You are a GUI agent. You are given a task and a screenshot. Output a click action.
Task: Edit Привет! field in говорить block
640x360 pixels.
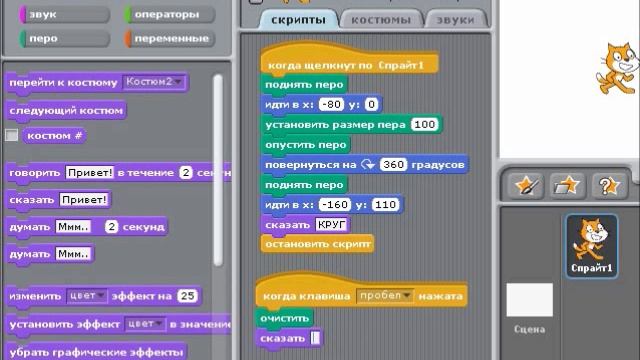(89, 173)
